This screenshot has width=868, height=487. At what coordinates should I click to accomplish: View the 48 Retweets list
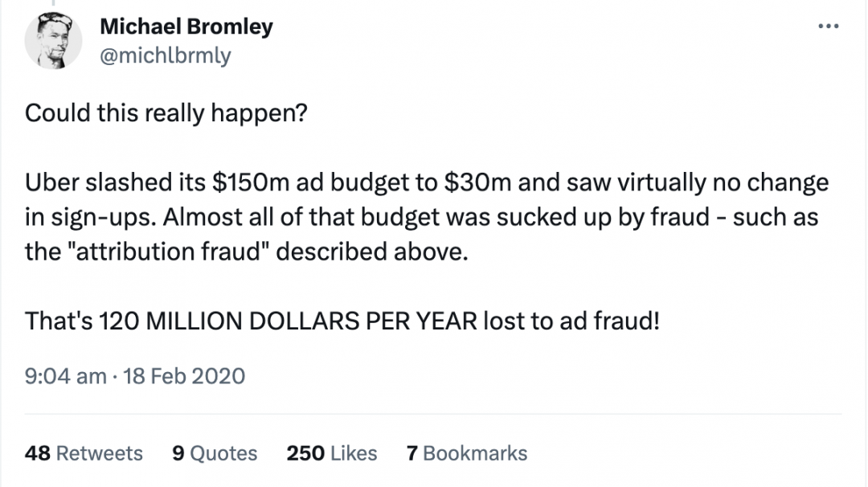84,453
